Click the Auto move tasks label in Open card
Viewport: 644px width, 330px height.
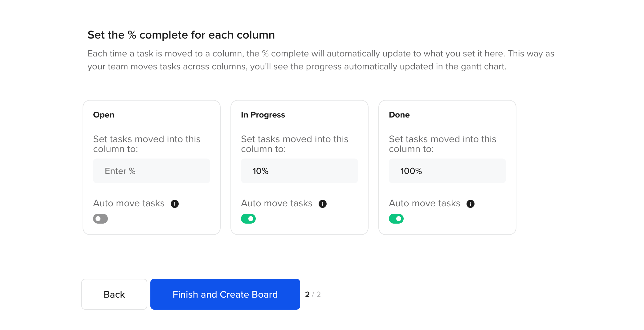(x=129, y=203)
